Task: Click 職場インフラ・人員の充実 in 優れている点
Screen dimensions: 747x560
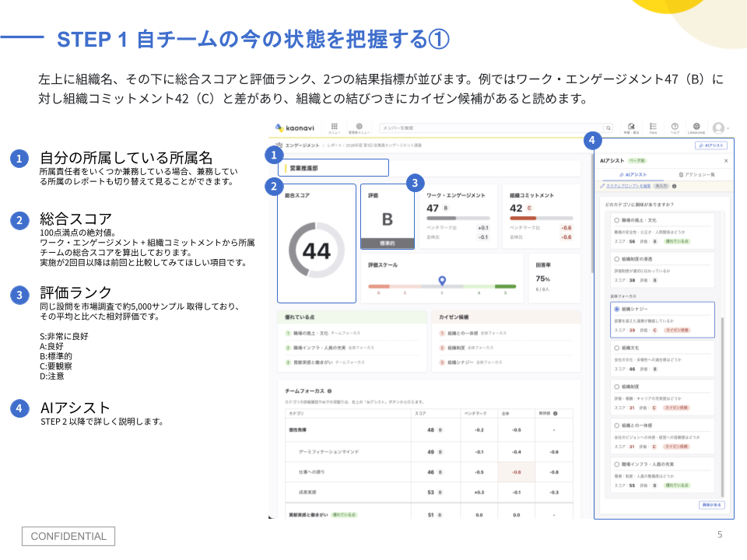Action: coord(319,348)
